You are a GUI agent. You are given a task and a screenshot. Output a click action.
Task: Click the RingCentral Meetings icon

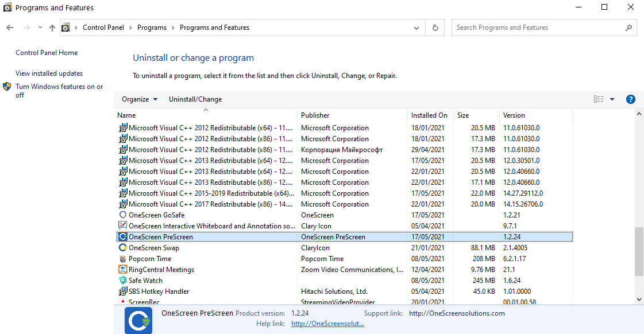point(122,270)
